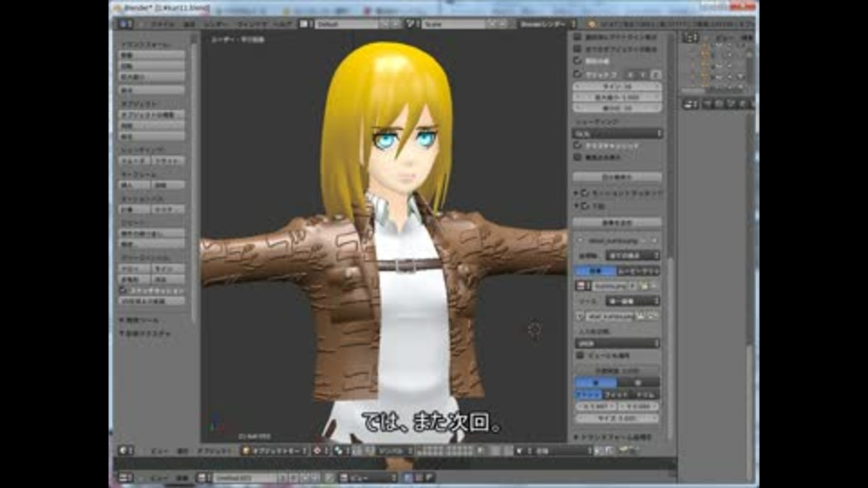
Task: Click the toggle quad view button
Action: click(618, 177)
